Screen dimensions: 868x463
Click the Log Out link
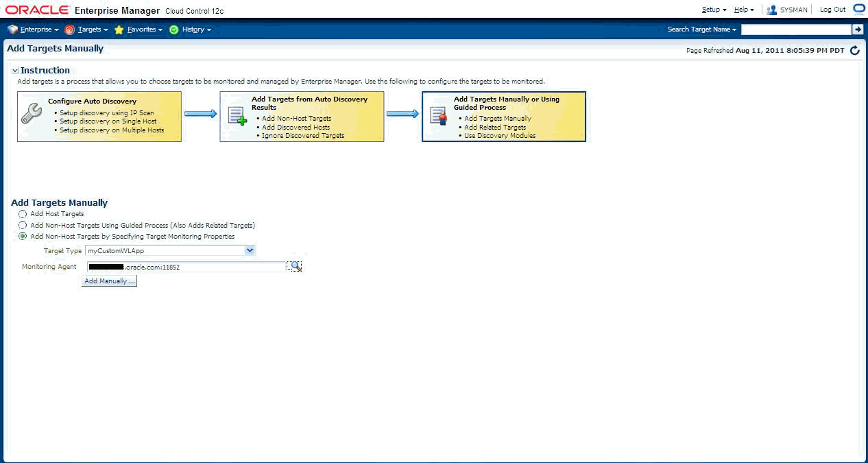832,10
